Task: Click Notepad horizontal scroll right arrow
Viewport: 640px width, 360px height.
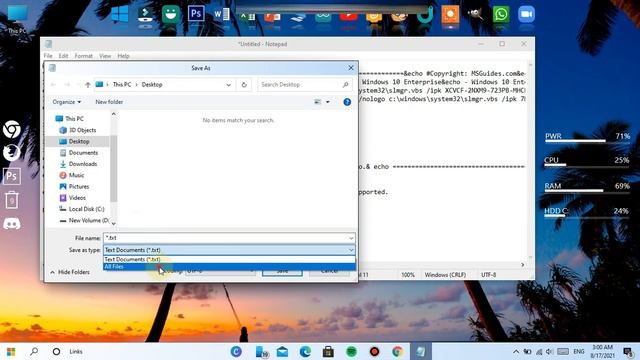Action: click(x=522, y=265)
